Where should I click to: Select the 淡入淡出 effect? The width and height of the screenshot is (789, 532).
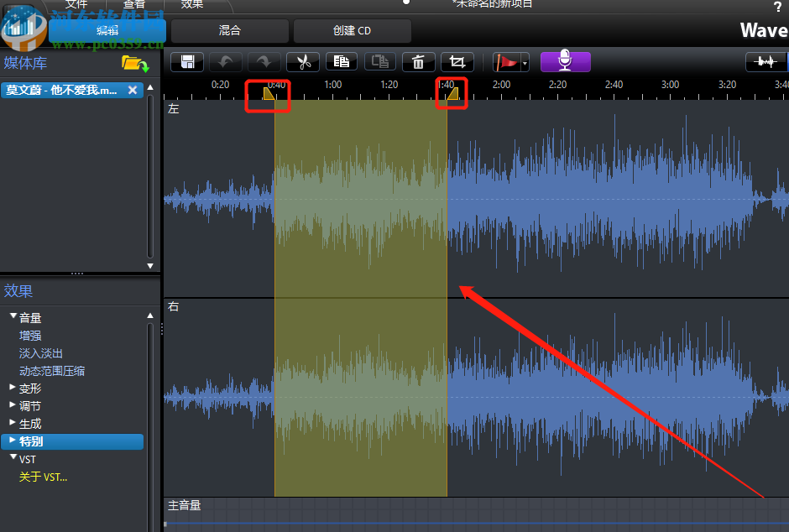[x=41, y=353]
